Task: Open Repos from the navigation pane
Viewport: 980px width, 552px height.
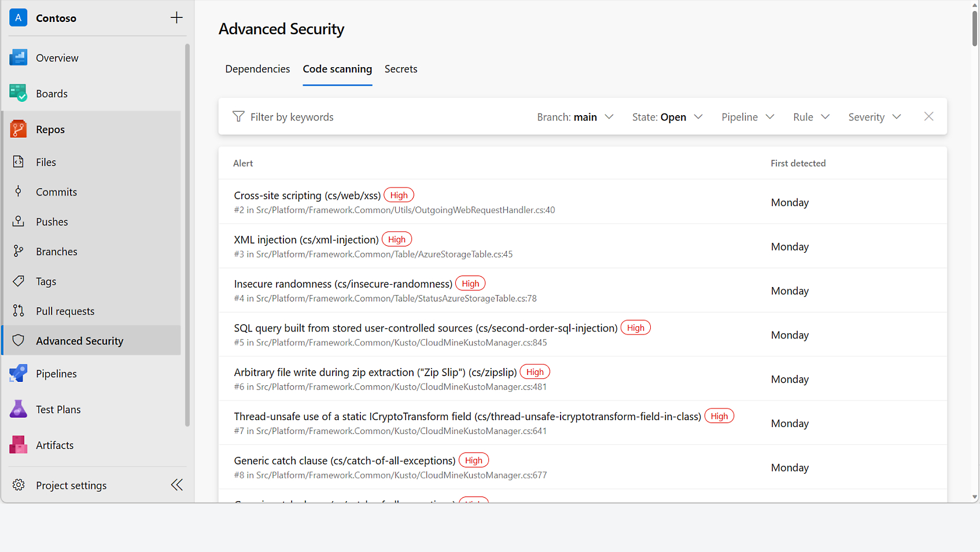Action: pyautogui.click(x=50, y=129)
